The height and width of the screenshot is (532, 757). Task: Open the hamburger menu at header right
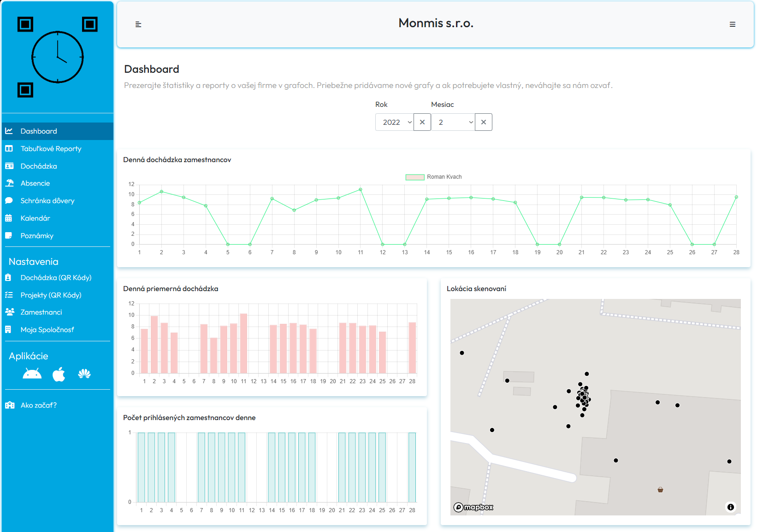(x=733, y=24)
